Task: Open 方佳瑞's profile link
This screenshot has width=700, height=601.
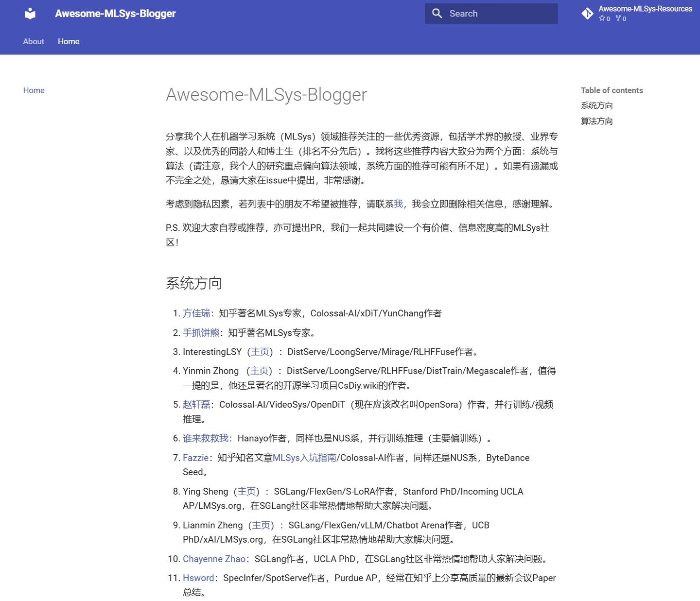Action: click(x=196, y=313)
